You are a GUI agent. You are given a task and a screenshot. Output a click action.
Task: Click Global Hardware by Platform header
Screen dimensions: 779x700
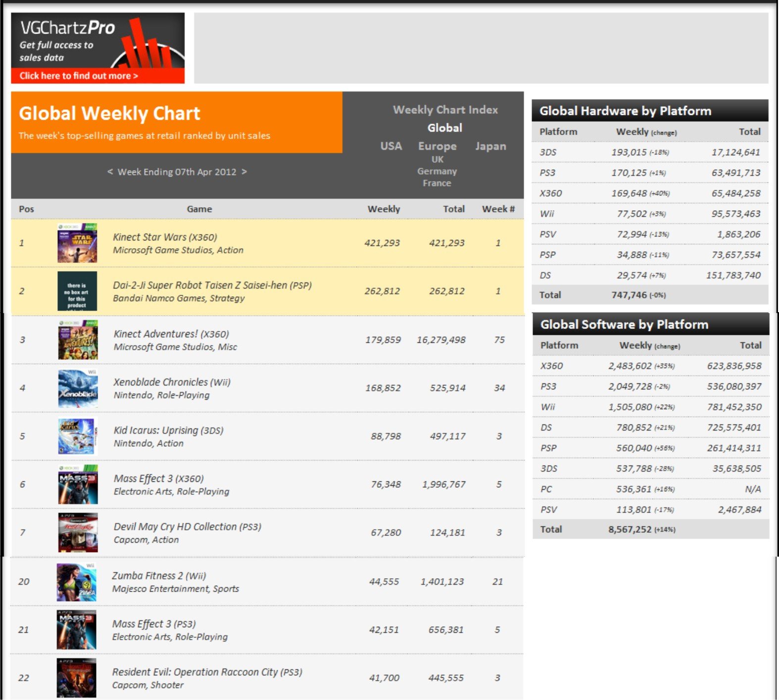[x=650, y=111]
